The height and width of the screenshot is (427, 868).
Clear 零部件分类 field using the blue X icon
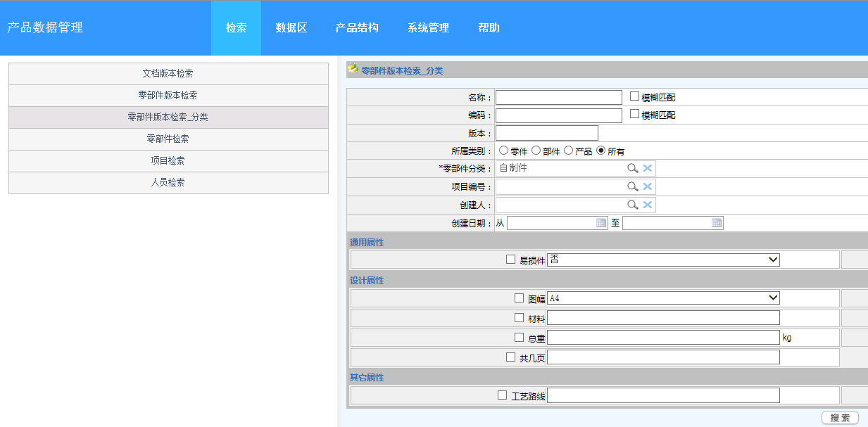648,167
